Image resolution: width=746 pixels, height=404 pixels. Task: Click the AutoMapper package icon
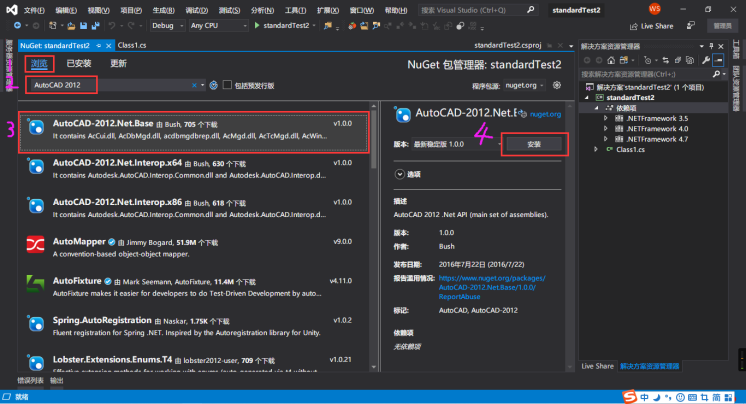pos(36,245)
